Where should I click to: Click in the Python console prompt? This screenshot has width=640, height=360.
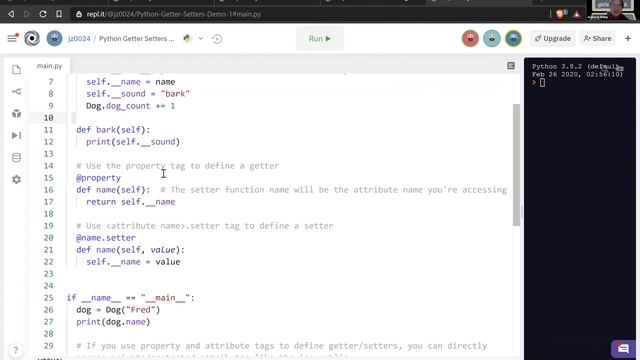(x=542, y=83)
